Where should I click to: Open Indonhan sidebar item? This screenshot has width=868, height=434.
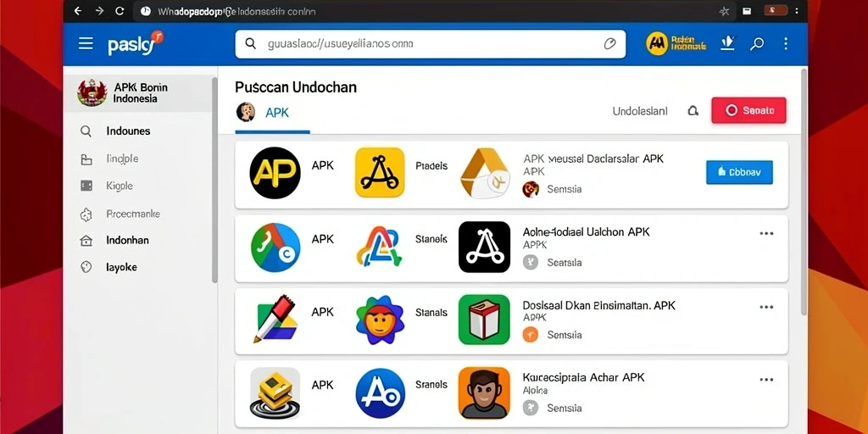(x=127, y=241)
